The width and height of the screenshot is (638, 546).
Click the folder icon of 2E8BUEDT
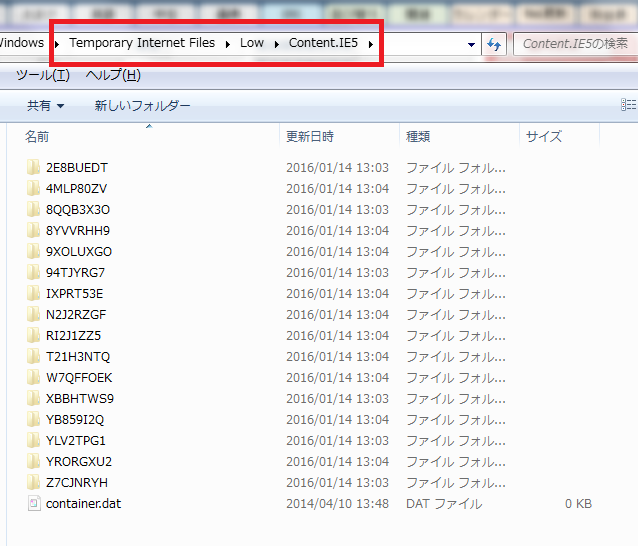33,167
